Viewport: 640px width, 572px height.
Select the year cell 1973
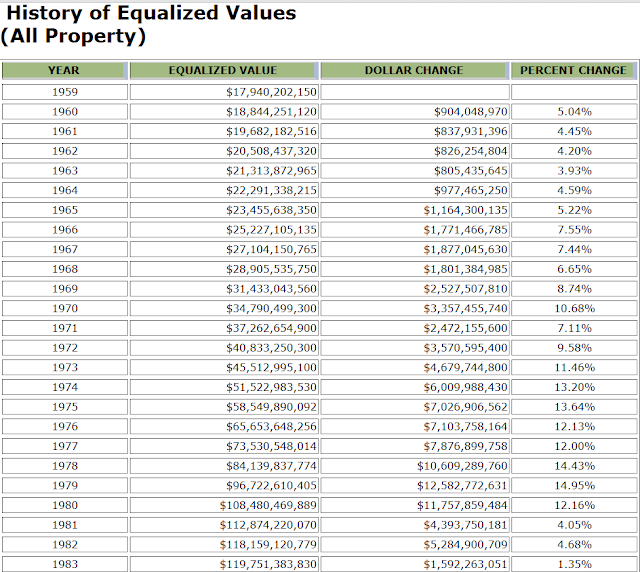pos(65,367)
